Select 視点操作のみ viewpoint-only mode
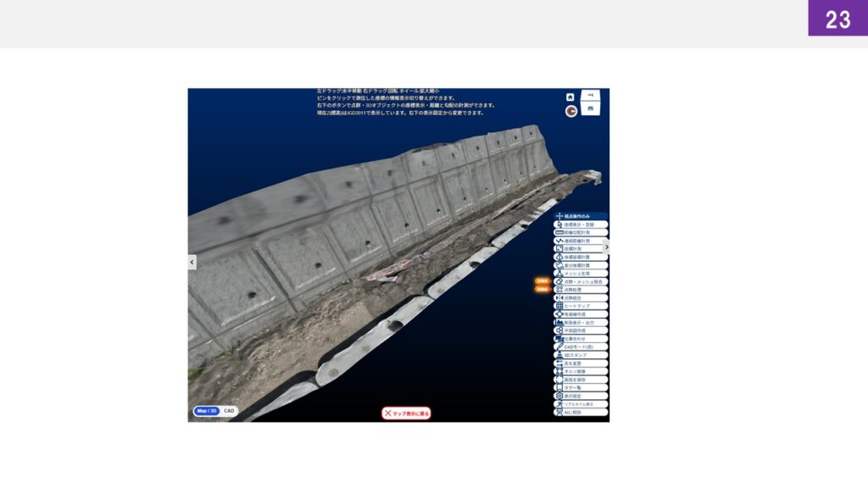This screenshot has height=488, width=868. pyautogui.click(x=581, y=216)
